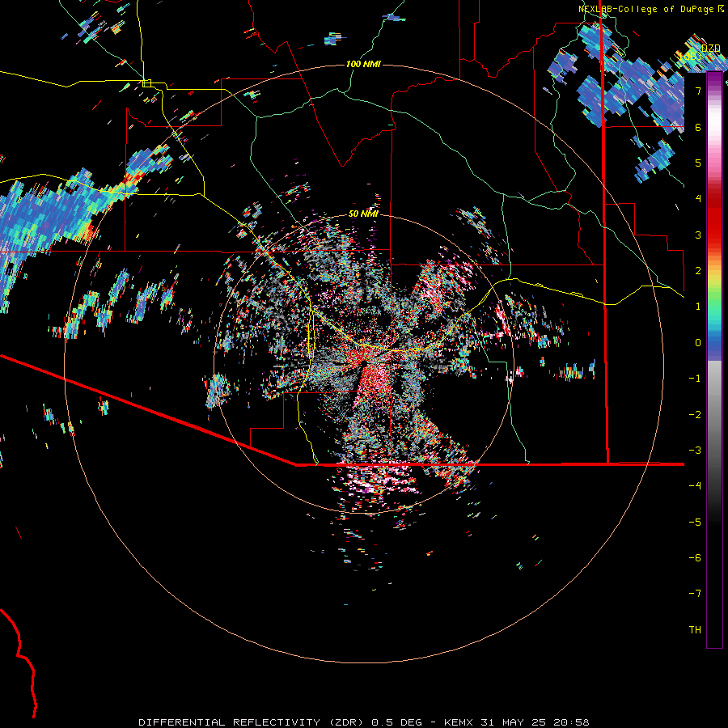Click the 7 value on the color scale
The height and width of the screenshot is (728, 728).
[698, 91]
